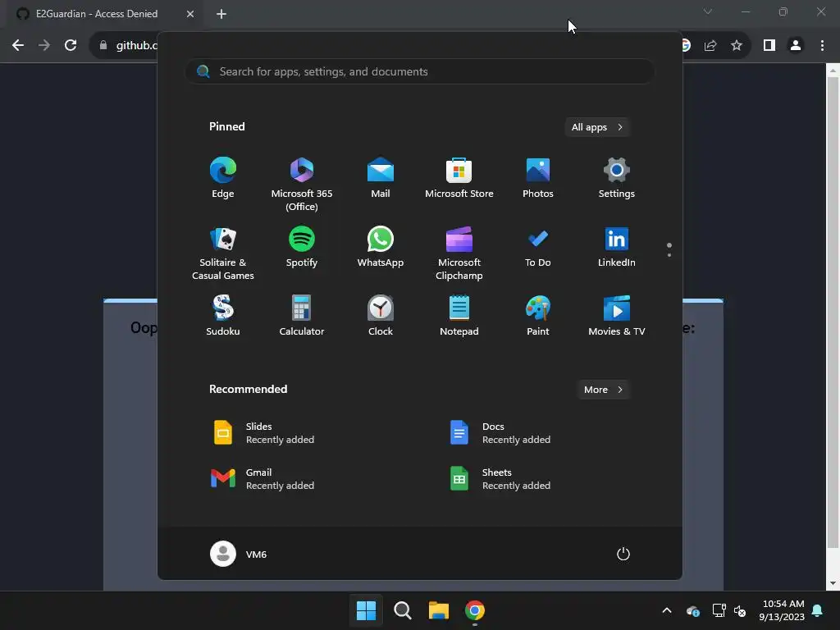Open the cloud sync tray icon

692,610
